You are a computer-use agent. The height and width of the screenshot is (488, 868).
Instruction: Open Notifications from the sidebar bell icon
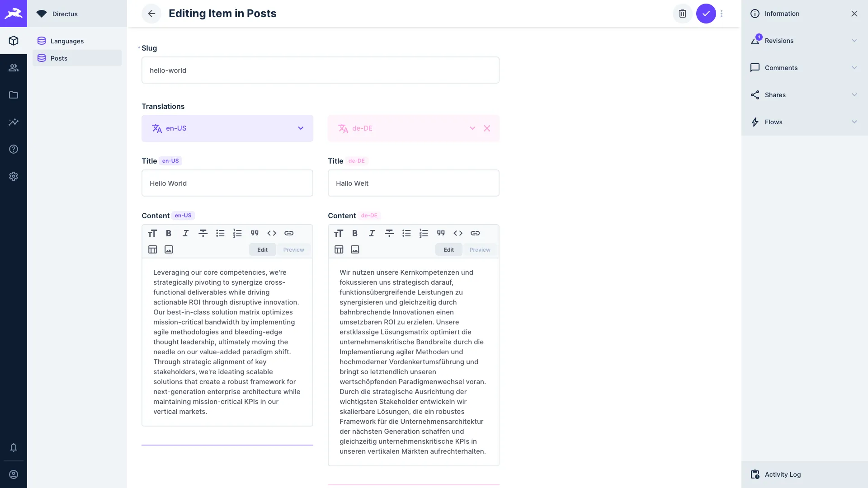coord(14,447)
